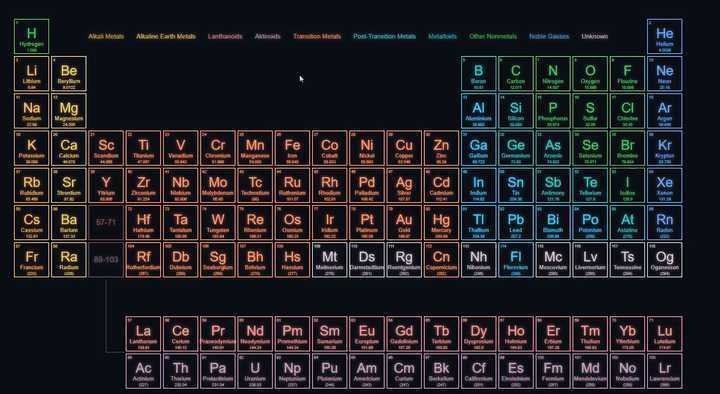Select the Potassium (K) tile

(31, 148)
